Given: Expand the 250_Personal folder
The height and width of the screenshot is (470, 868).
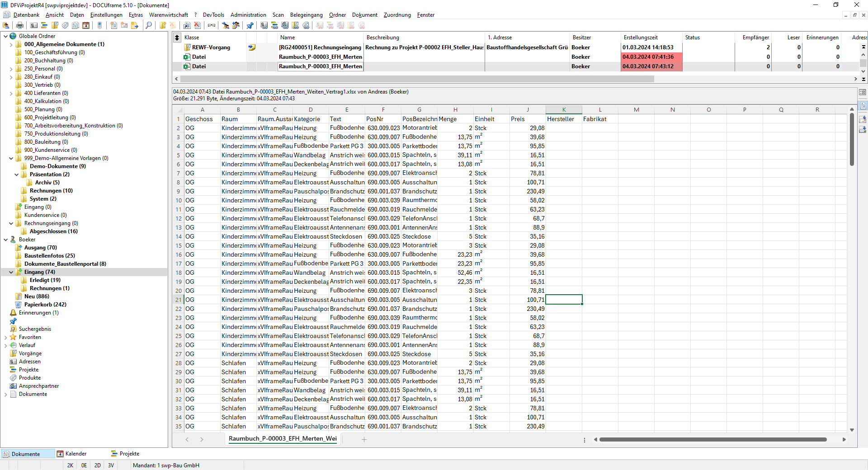Looking at the screenshot, I should tap(11, 69).
